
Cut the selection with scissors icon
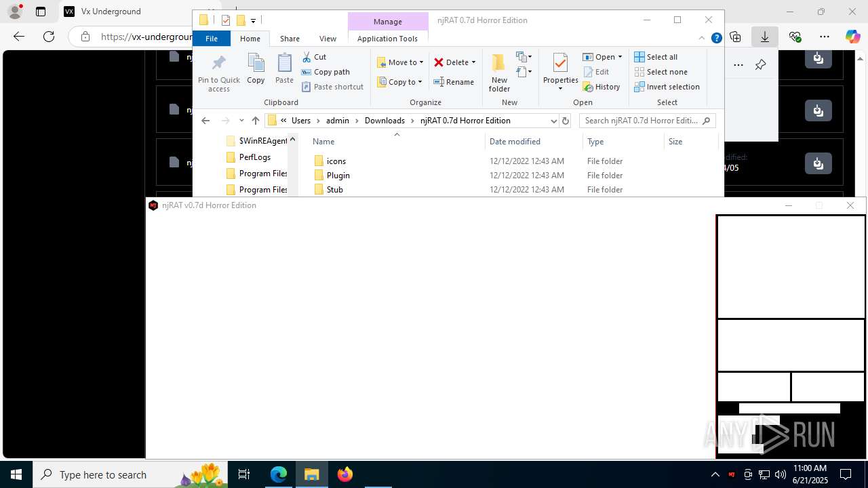click(314, 57)
